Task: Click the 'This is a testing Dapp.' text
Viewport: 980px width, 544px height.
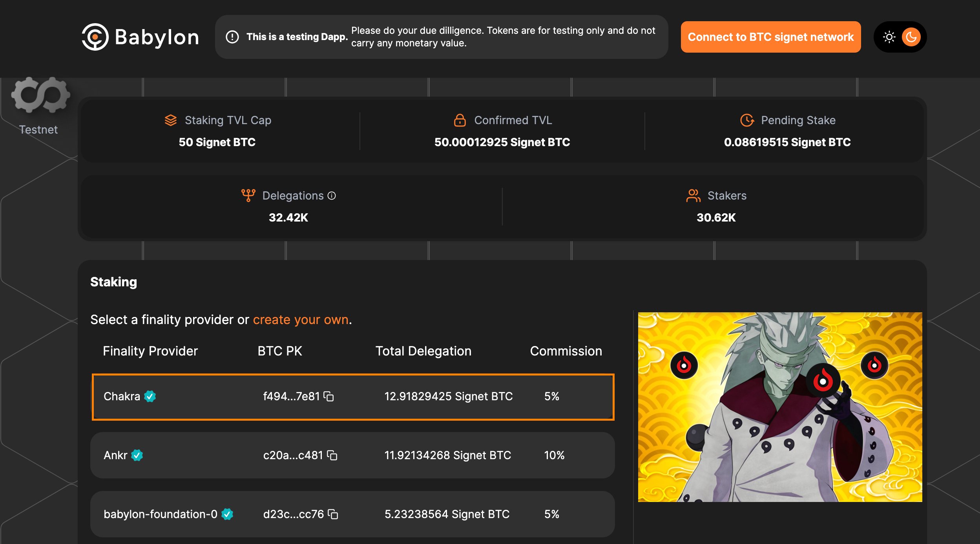Action: (x=297, y=37)
